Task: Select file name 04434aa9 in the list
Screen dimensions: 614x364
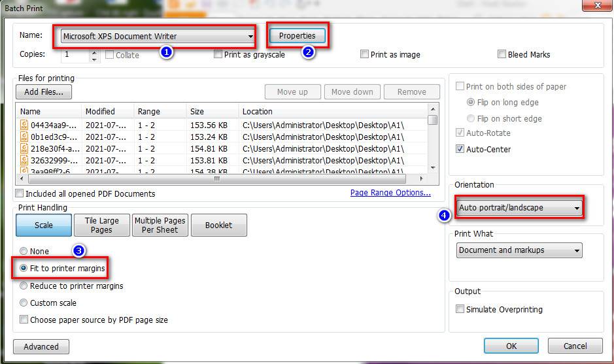Action: tap(54, 125)
